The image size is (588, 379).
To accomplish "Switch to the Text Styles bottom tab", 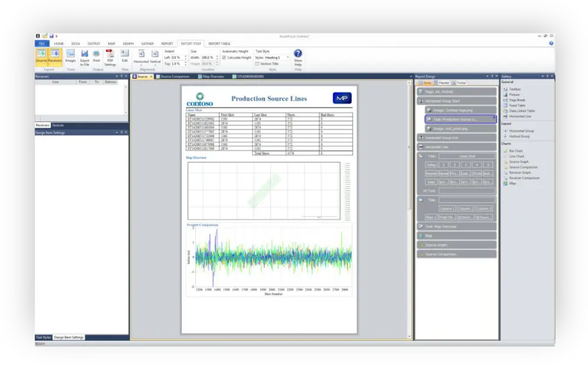I will tap(43, 337).
